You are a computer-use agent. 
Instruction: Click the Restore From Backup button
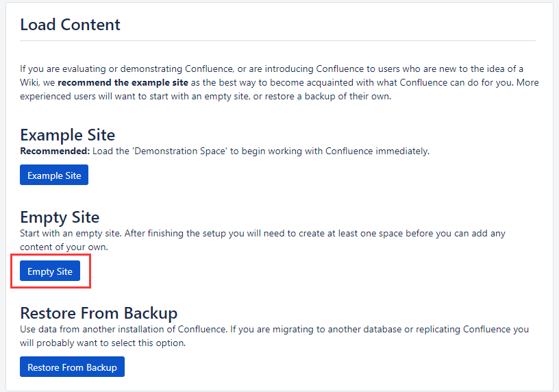coord(72,367)
